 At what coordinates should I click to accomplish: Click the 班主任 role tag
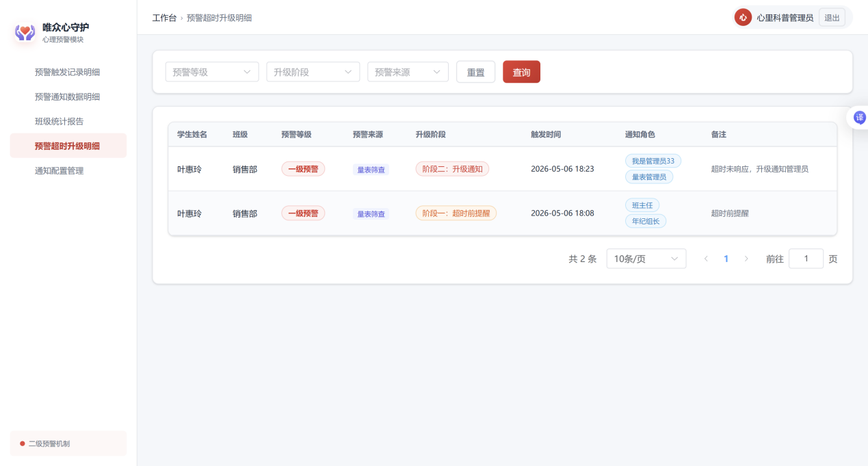(642, 205)
